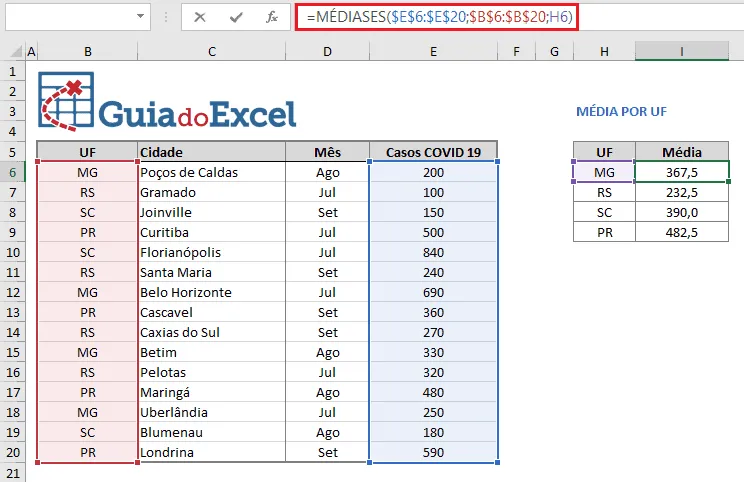Screen dimensions: 744x482
Task: Select the 'Mês' header cell in column D
Action: tap(327, 152)
